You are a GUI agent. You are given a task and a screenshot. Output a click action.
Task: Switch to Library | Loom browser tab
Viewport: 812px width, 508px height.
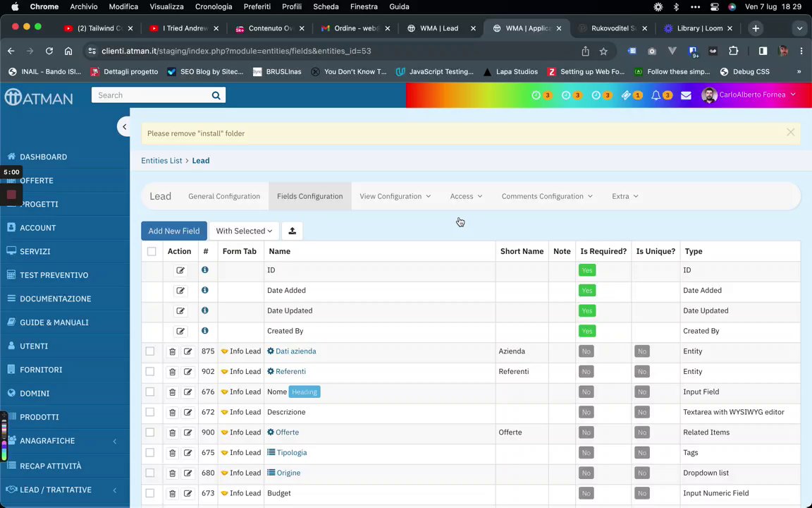(700, 28)
